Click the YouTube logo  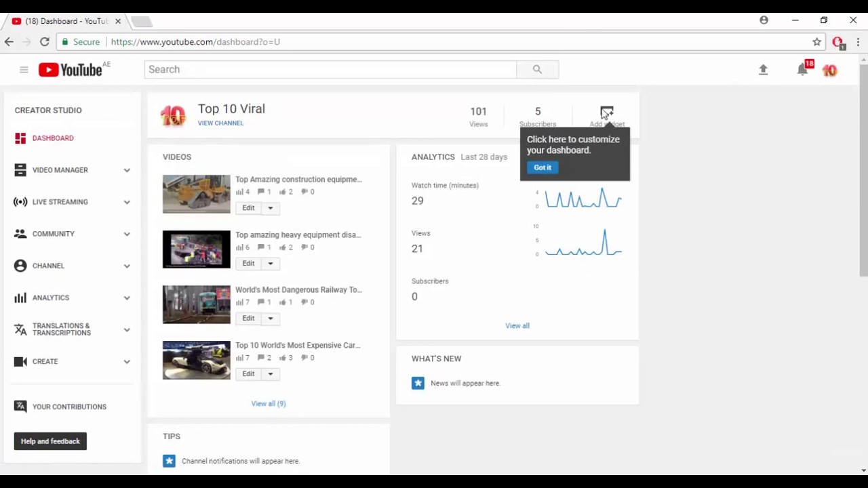coord(70,69)
